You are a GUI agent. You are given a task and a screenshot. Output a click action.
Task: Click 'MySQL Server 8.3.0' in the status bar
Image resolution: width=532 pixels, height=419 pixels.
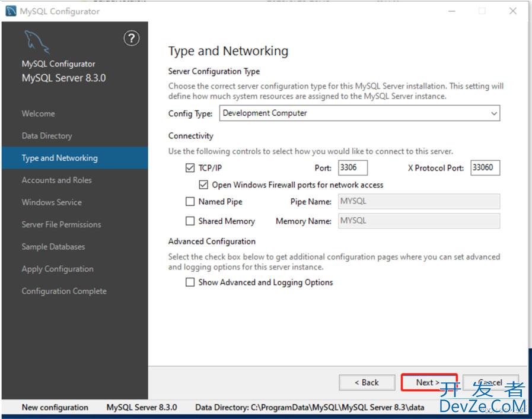click(x=142, y=407)
